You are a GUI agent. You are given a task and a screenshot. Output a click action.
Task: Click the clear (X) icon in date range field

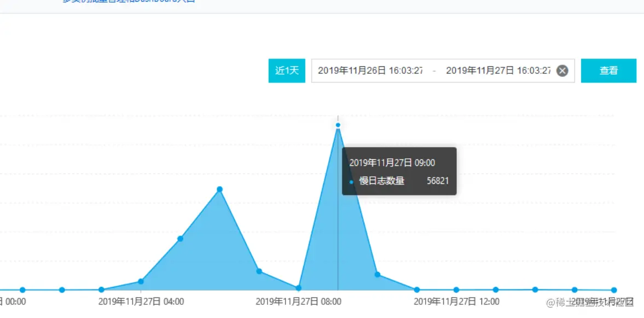[562, 70]
